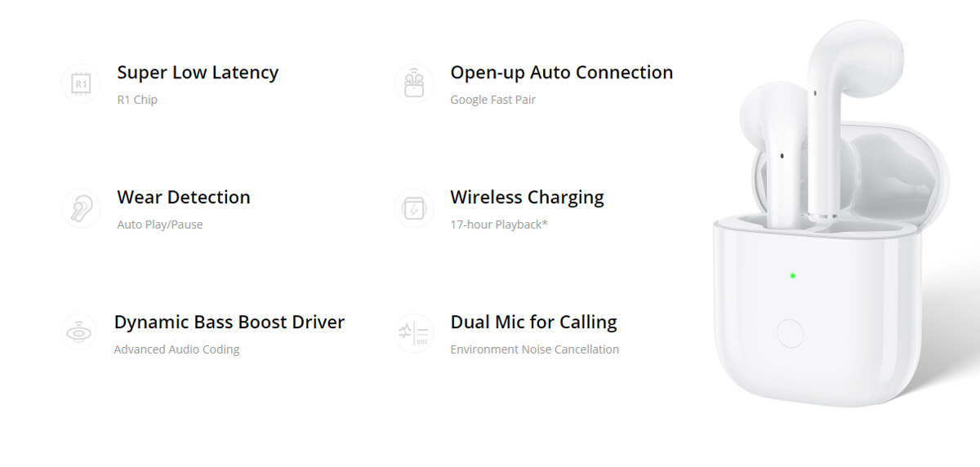Click the ear wear detection icon
Screen dimensions: 980x467
81,208
